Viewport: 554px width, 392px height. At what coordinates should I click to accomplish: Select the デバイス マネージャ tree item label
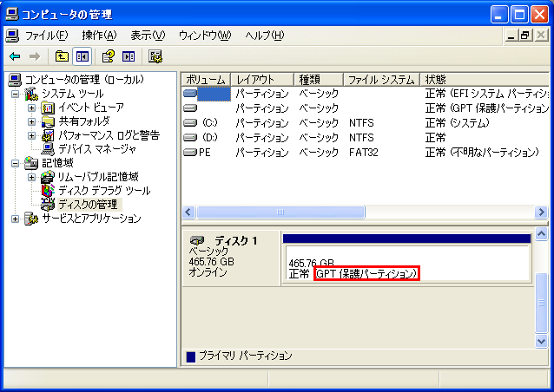pos(97,149)
